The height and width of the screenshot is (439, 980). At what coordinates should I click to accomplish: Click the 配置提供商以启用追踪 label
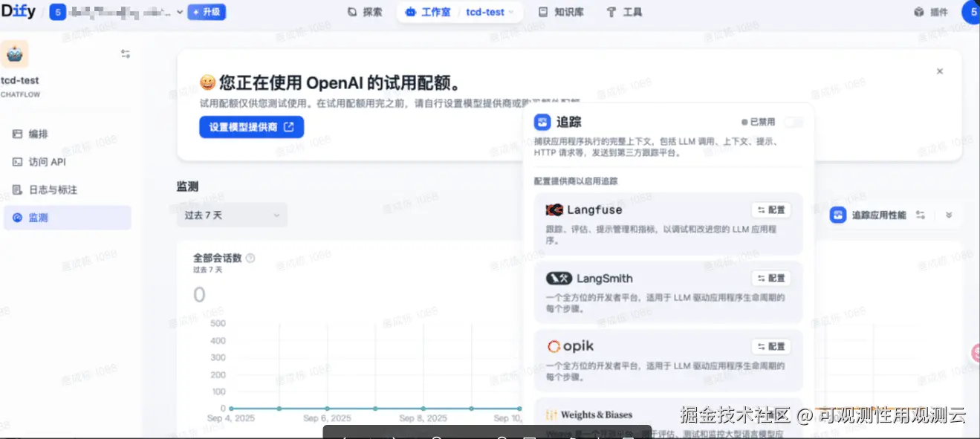point(576,181)
